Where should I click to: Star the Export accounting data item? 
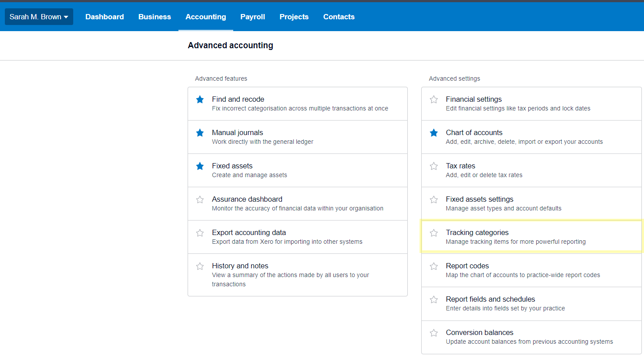[x=200, y=233]
